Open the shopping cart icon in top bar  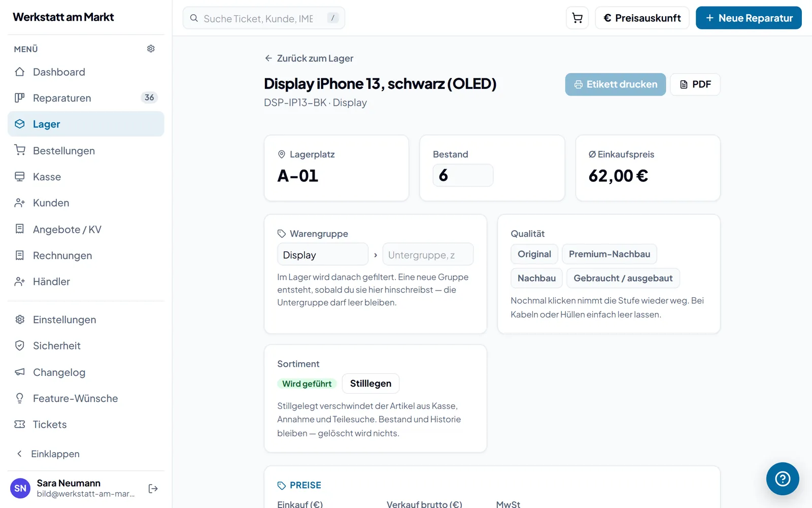click(577, 18)
